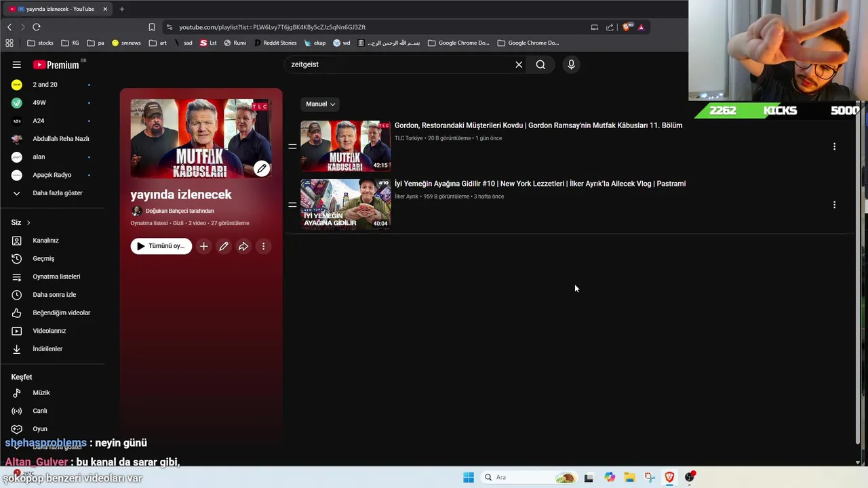Open the KG bookmarks folder

coord(70,43)
